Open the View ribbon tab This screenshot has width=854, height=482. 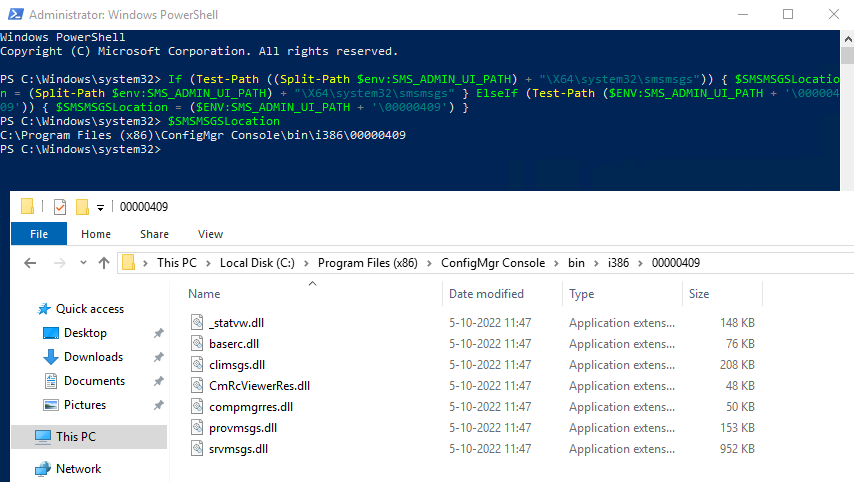pos(210,234)
